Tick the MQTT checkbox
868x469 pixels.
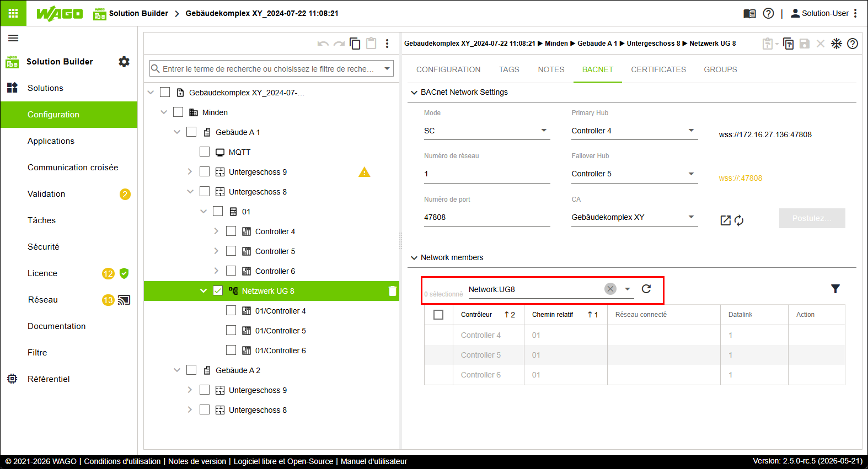point(205,152)
